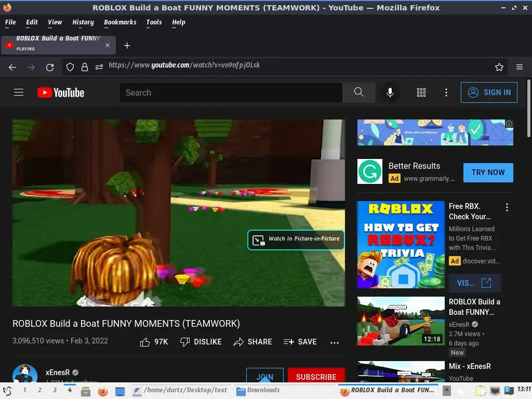
Task: Open YouTube settings three-dot menu
Action: pyautogui.click(x=446, y=92)
